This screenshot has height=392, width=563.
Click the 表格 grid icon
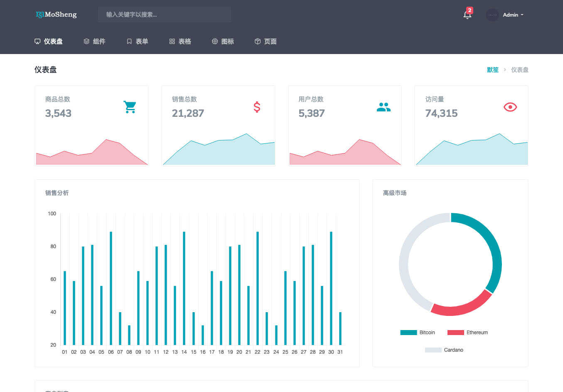coord(172,42)
